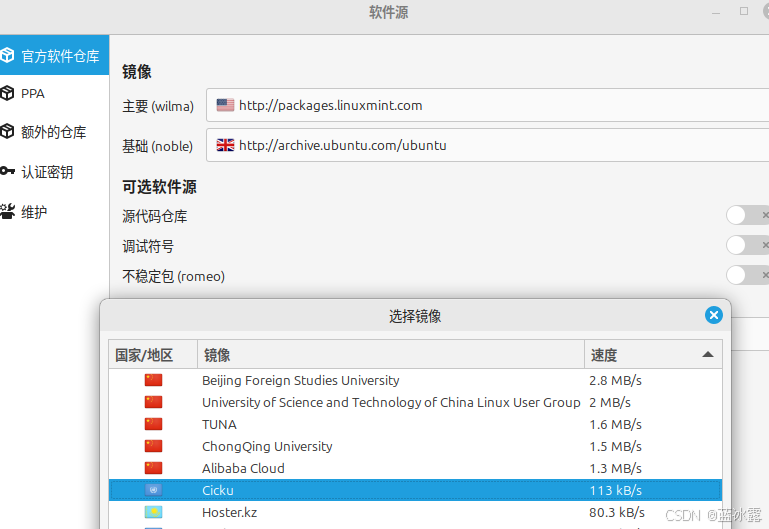Screen dimensions: 769x529
Task: Maximize the 软件源 window
Action: point(744,11)
